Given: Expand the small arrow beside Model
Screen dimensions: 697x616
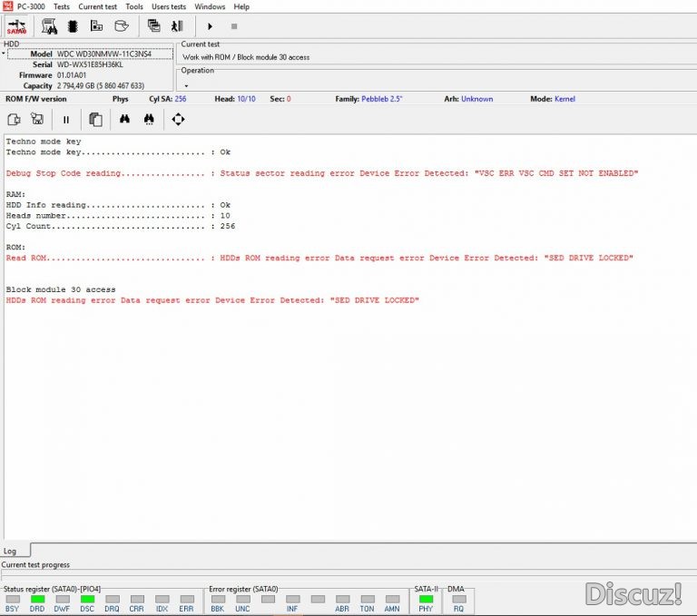Looking at the screenshot, I should pyautogui.click(x=3, y=54).
